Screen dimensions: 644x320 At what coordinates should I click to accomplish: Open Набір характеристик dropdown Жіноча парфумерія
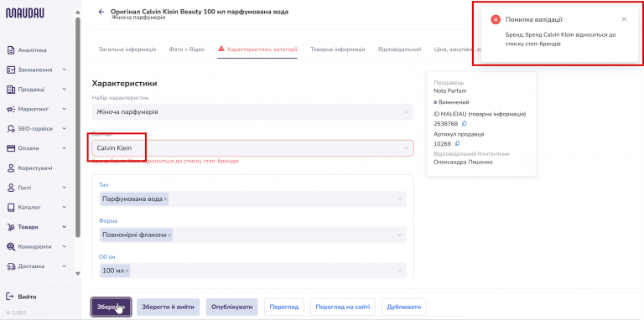[x=252, y=111]
